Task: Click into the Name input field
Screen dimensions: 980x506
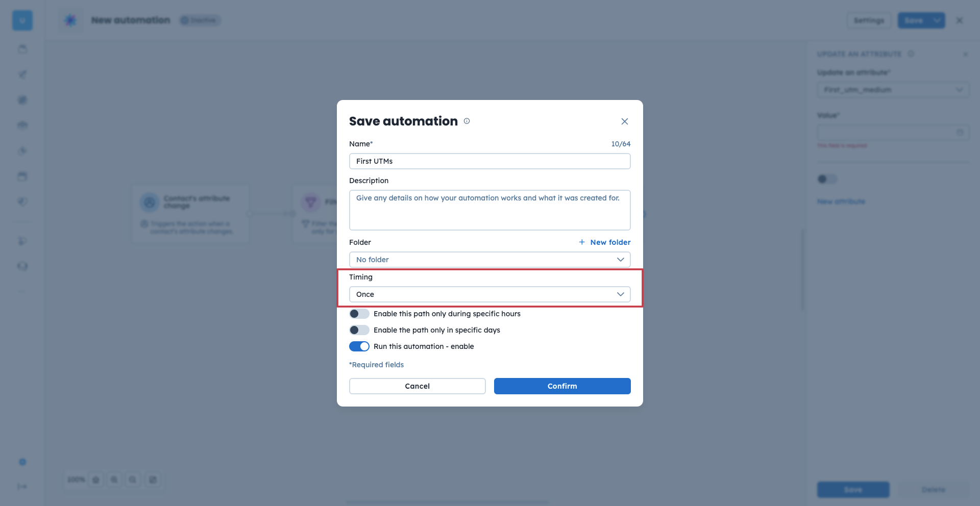Action: [489, 161]
